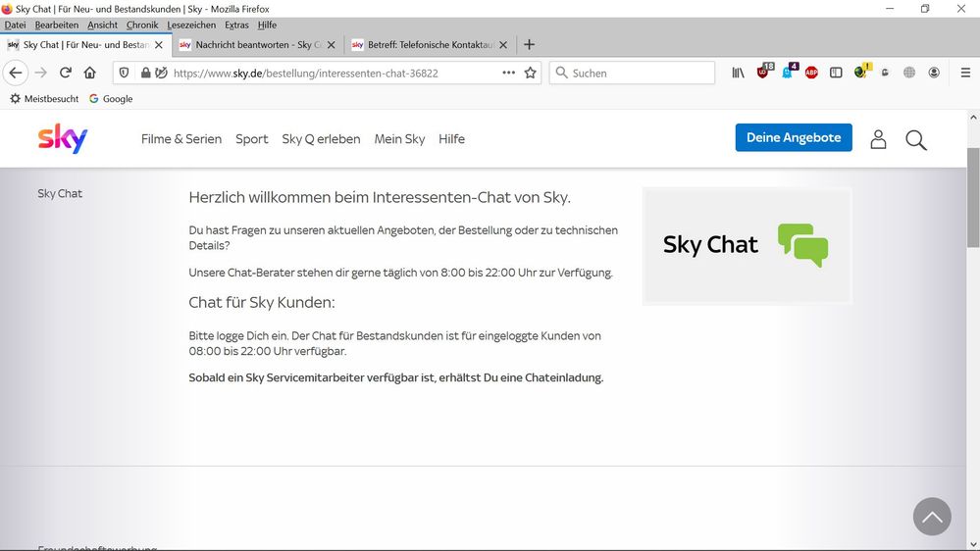Click the Sky logo
The width and height of the screenshot is (980, 551).
pos(63,138)
